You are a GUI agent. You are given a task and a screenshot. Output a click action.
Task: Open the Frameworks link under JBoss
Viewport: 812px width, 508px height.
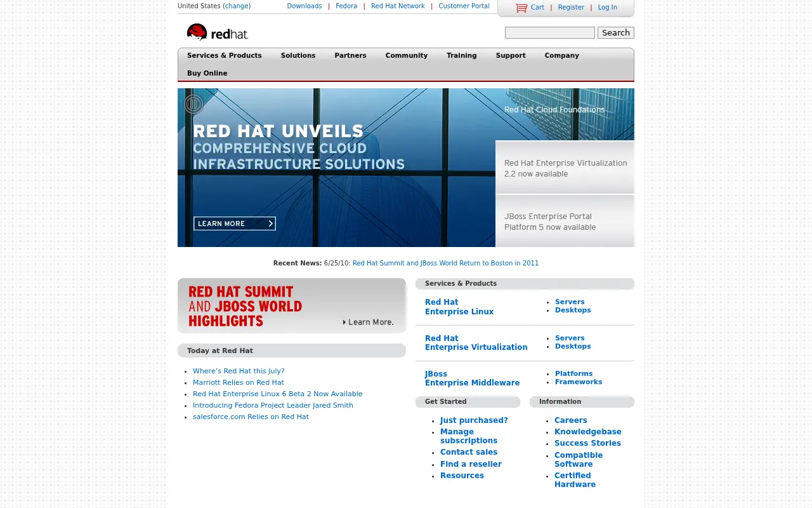coord(579,382)
